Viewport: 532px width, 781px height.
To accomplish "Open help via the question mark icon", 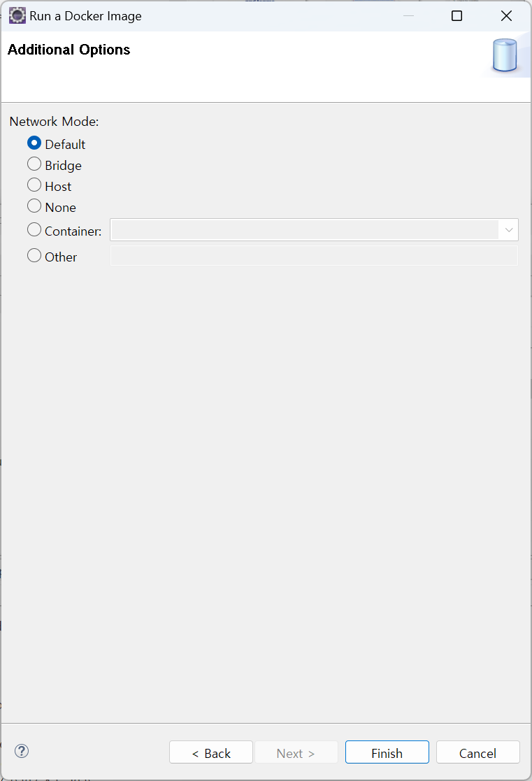I will [22, 752].
